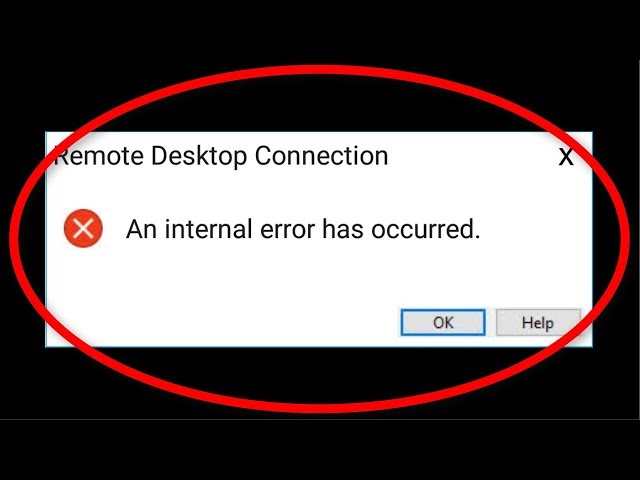Open Help for this error dialog
Image resolution: width=640 pixels, height=480 pixels.
tap(538, 322)
